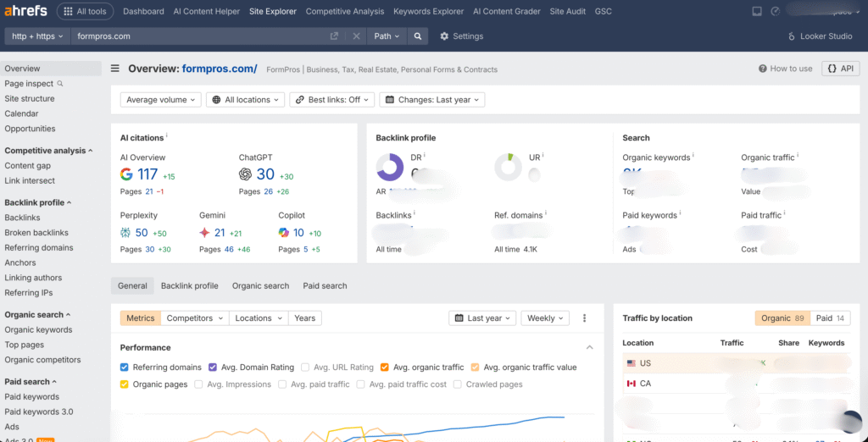868x442 pixels.
Task: Click the ChatGPT icon
Action: (245, 174)
